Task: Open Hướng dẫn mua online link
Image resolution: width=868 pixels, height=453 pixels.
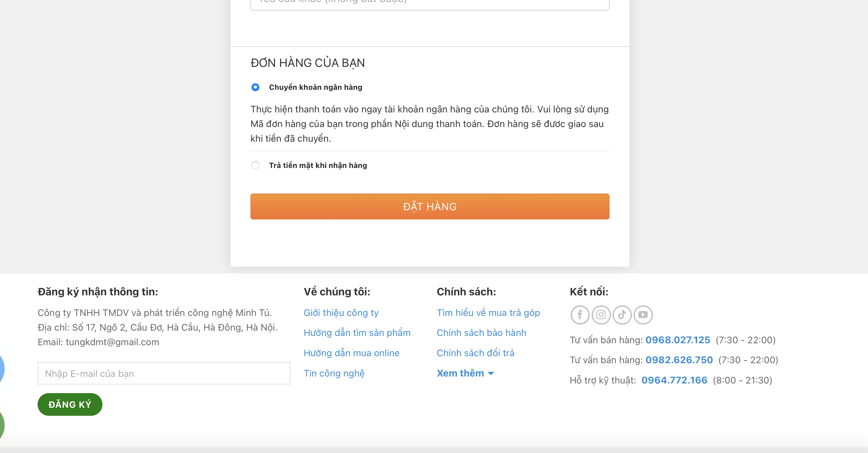Action: (352, 353)
